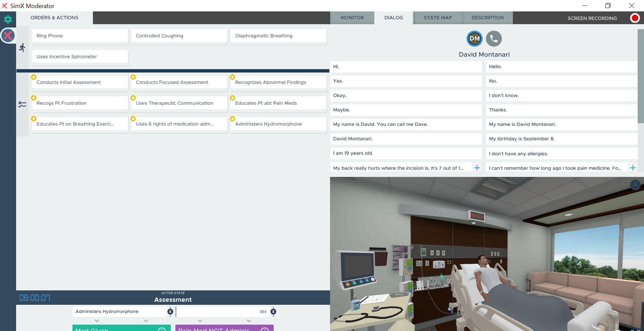This screenshot has height=331, width=644.
Task: Toggle Uses Therapeutic Communication checklist item
Action: click(179, 103)
